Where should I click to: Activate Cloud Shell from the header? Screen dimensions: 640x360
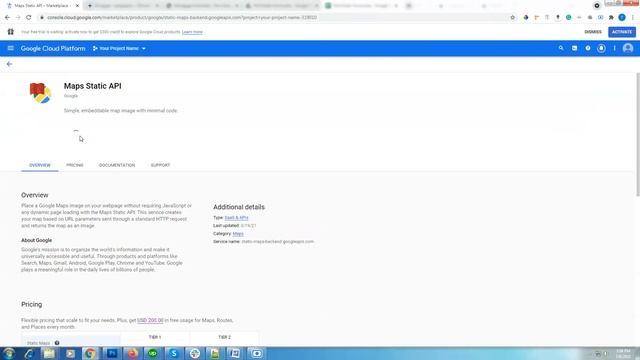point(574,48)
